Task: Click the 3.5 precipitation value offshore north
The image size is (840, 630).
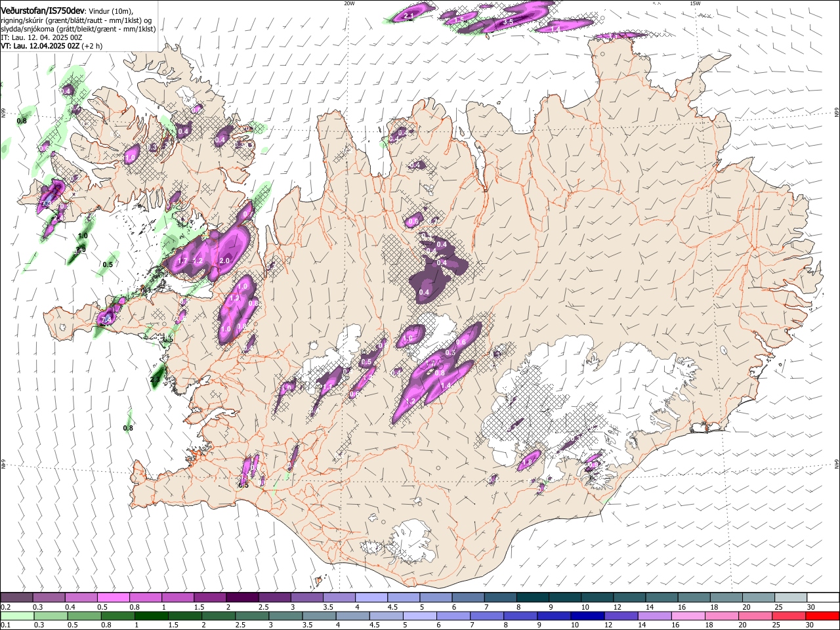Action: (x=507, y=22)
